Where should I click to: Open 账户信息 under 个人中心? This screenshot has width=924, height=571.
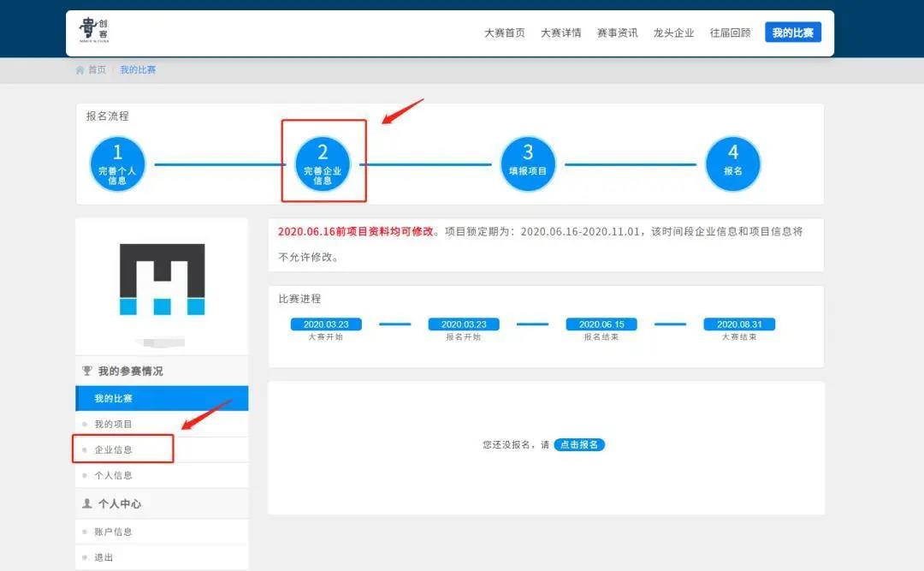114,532
